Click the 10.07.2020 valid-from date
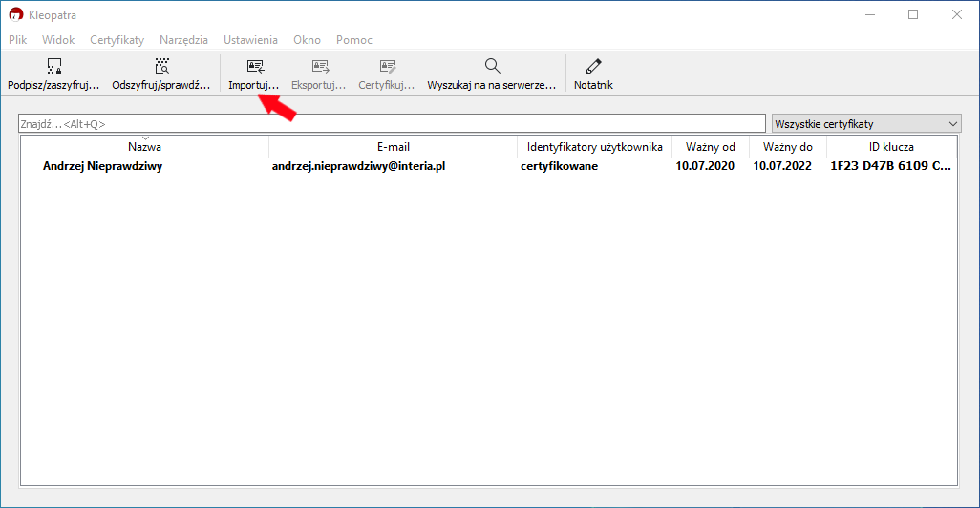Viewport: 980px width, 508px height. coord(705,166)
